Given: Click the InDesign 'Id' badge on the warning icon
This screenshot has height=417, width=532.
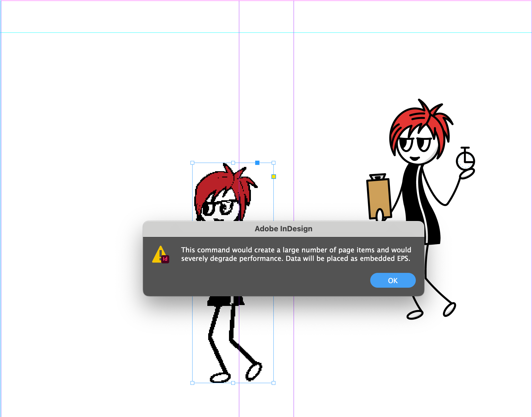Looking at the screenshot, I should point(165,259).
